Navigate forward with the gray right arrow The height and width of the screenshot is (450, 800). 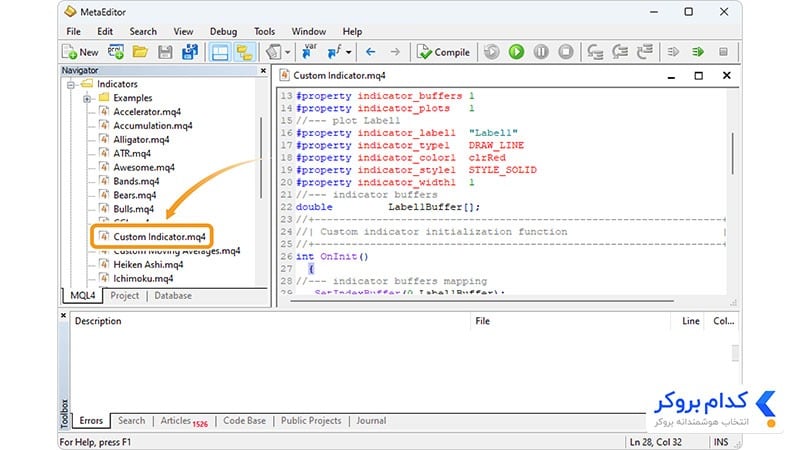[395, 52]
